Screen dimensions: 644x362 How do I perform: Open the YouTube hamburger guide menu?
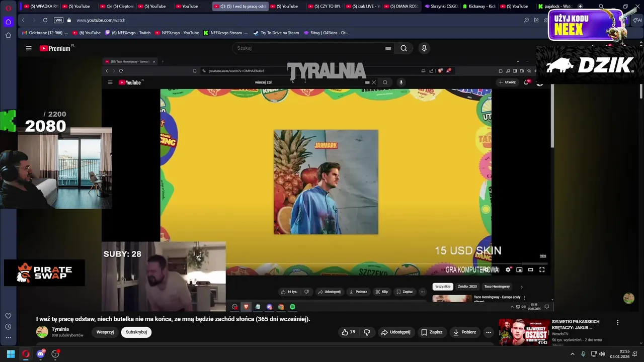(x=29, y=48)
